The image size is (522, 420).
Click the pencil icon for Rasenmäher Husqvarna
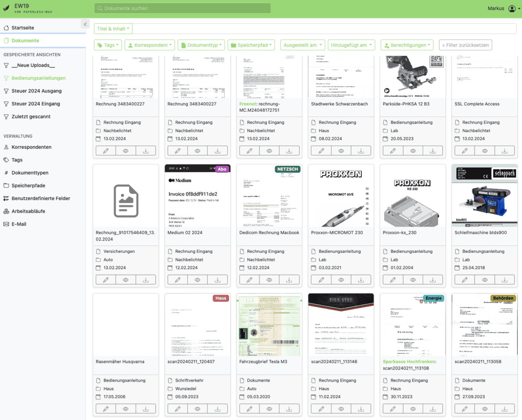pyautogui.click(x=106, y=408)
